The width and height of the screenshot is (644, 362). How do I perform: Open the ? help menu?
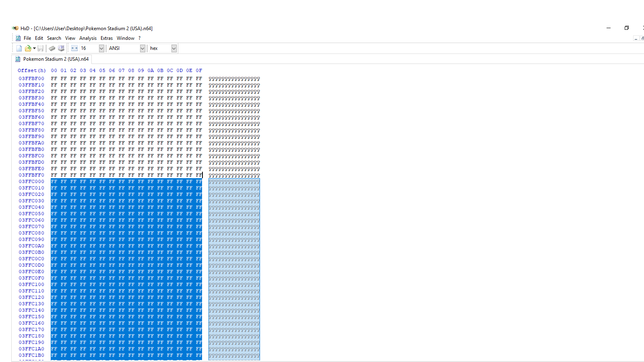pos(140,38)
